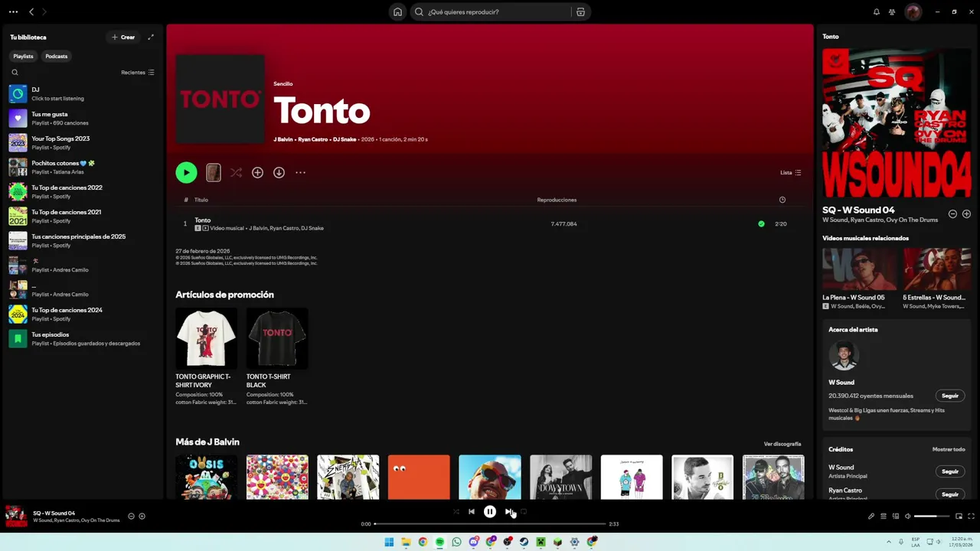Download the Tonto single
Viewport: 980px width, 551px height.
pyautogui.click(x=279, y=172)
